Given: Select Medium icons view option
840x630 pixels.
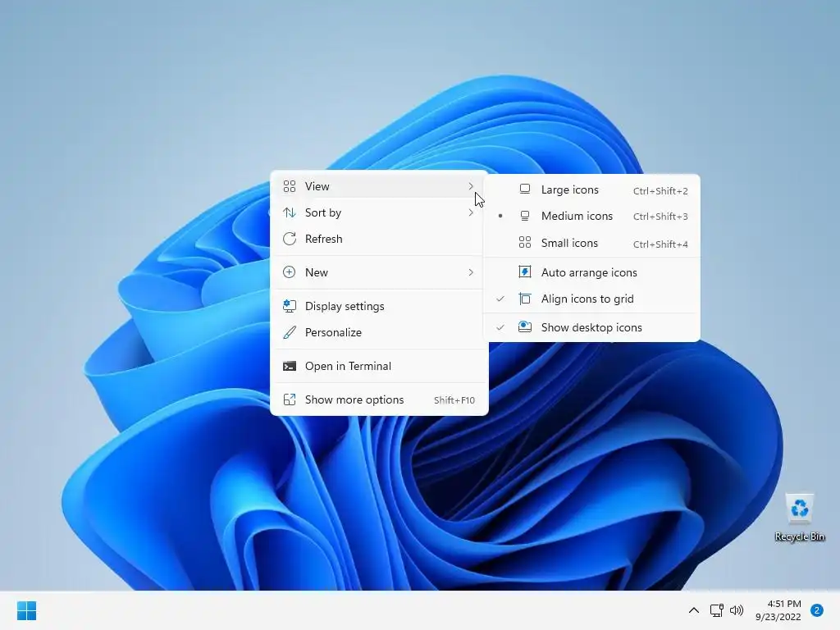Looking at the screenshot, I should (x=592, y=216).
